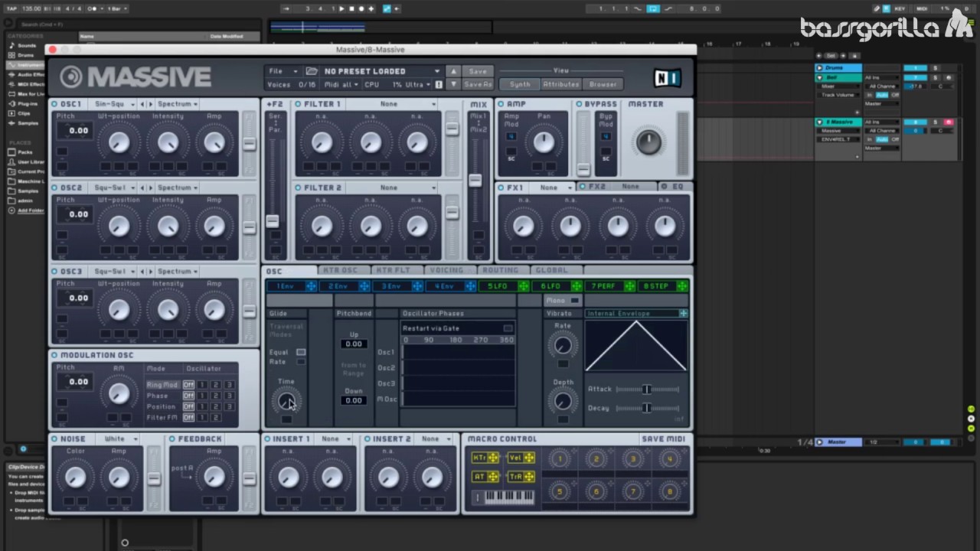The width and height of the screenshot is (980, 551).
Task: Select previous preset up arrow
Action: coord(453,71)
